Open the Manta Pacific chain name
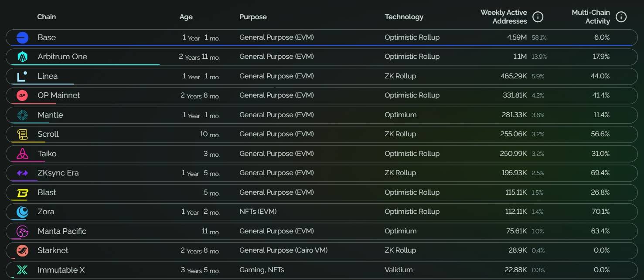644x280 pixels. tap(62, 231)
